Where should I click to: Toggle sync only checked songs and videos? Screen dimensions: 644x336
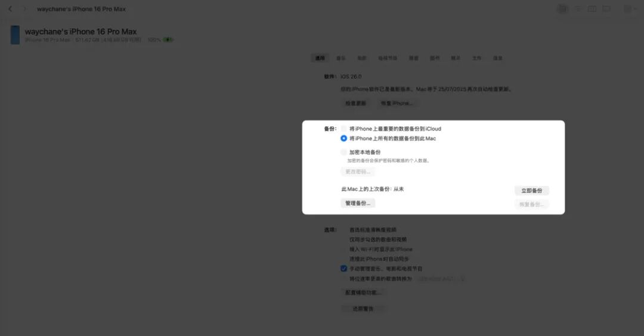[x=344, y=239]
